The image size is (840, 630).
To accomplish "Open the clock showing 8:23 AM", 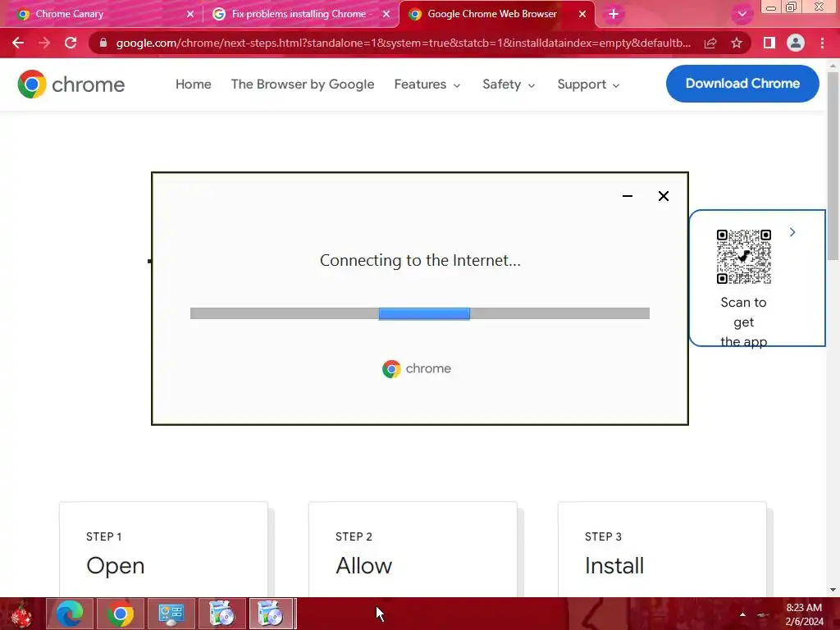I will (x=804, y=614).
